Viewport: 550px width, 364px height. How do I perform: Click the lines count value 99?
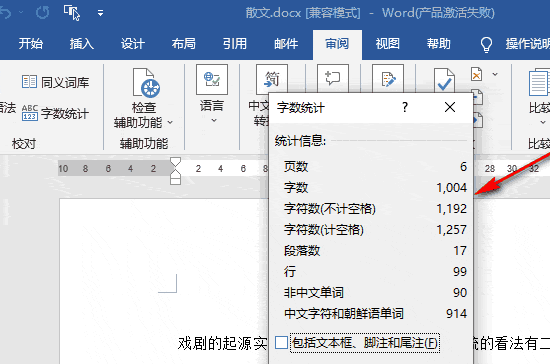tap(460, 272)
